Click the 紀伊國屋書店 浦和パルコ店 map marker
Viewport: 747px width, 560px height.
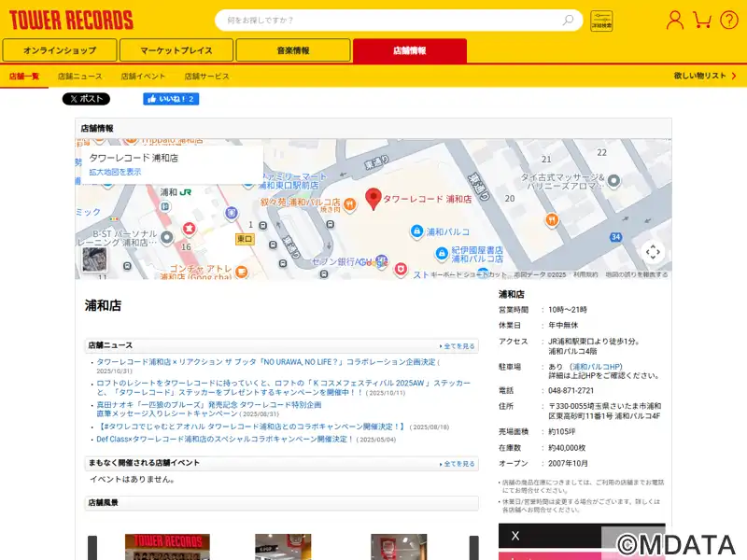(442, 253)
